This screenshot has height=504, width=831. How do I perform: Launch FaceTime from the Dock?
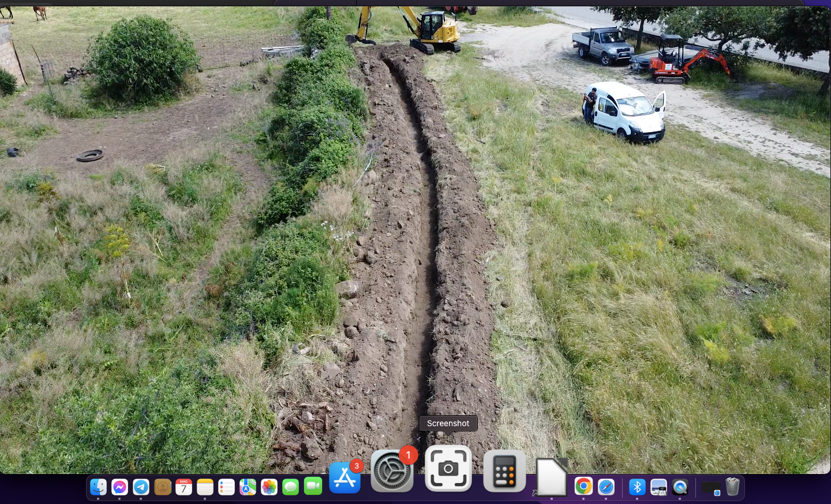pyautogui.click(x=313, y=487)
